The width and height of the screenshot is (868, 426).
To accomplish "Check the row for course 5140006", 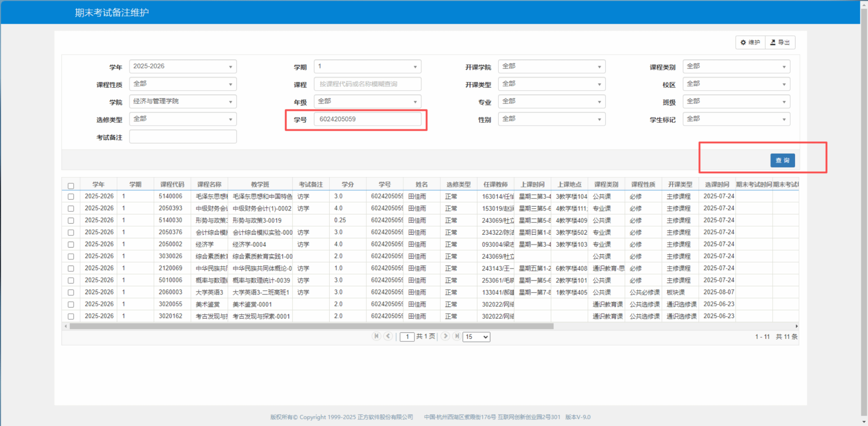I will point(71,196).
